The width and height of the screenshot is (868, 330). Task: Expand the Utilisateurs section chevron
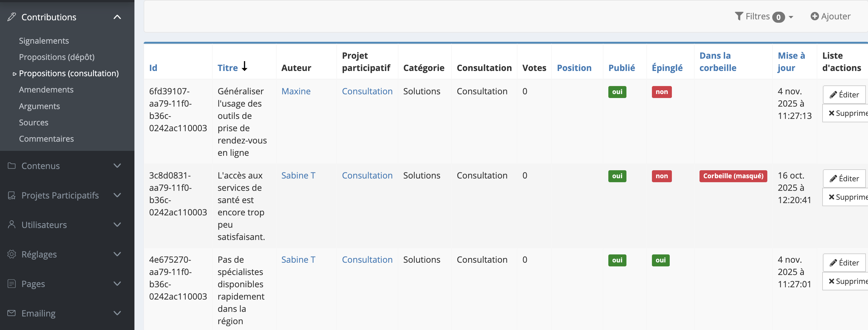(x=117, y=225)
